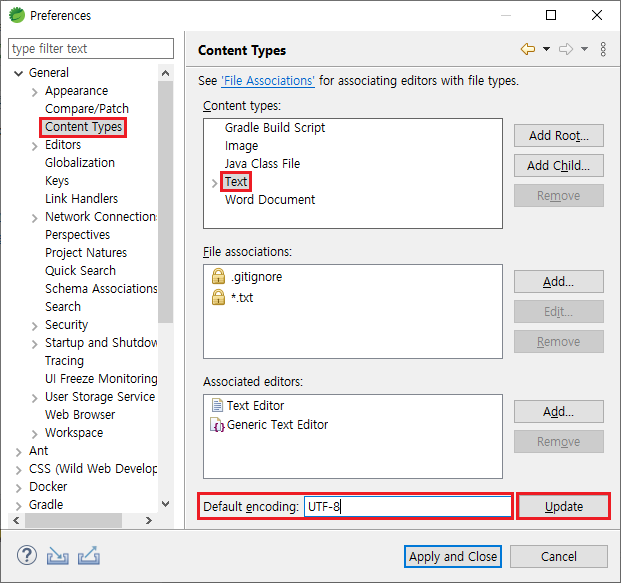Click the Update encoding button
This screenshot has width=621, height=583.
(x=564, y=506)
